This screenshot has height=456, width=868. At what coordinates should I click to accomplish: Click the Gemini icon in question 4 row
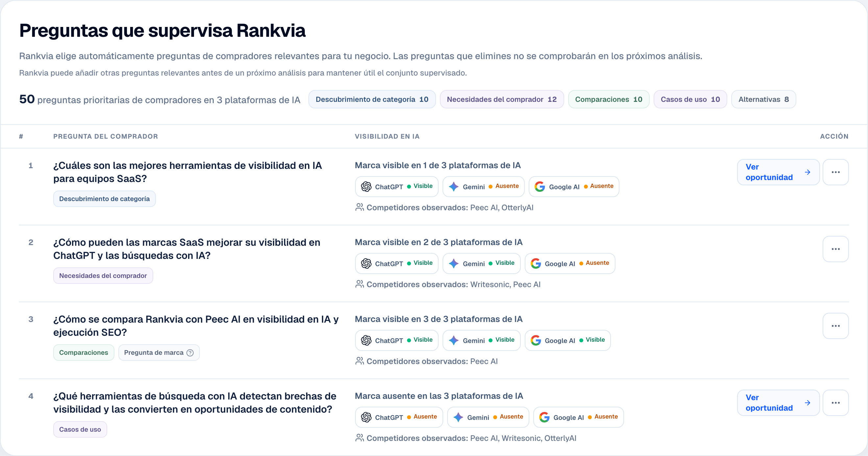click(x=458, y=417)
